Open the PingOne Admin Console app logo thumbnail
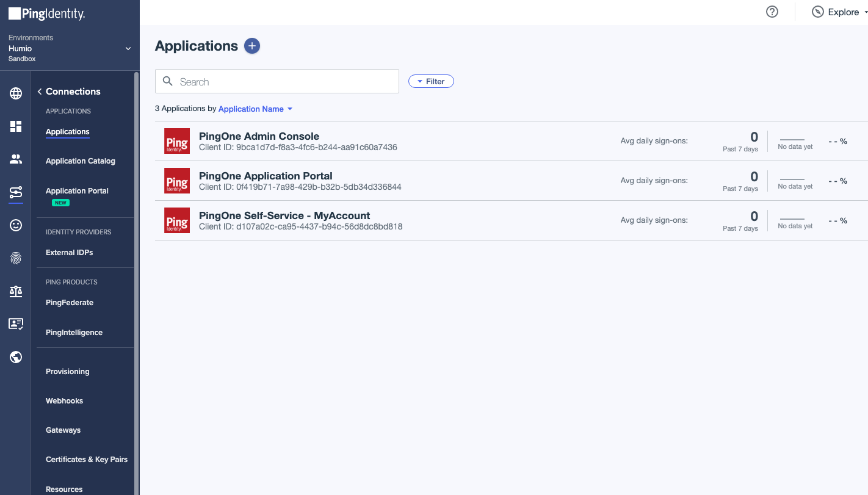 pyautogui.click(x=176, y=141)
